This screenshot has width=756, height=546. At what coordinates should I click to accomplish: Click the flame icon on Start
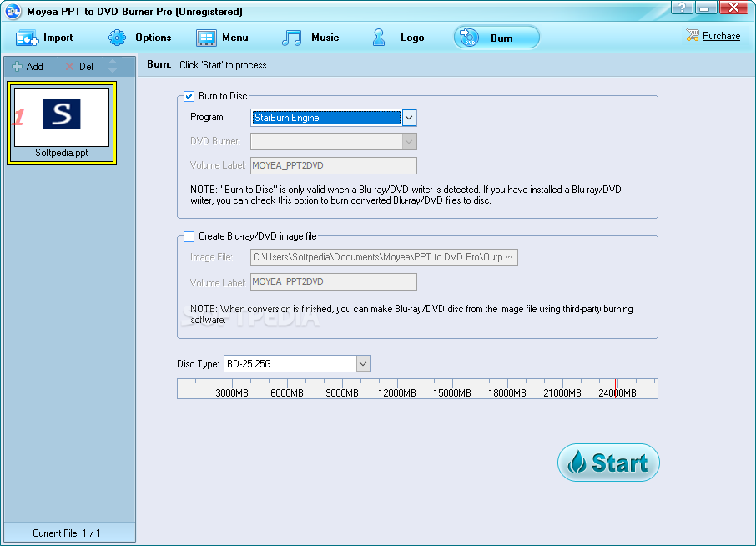pos(577,462)
